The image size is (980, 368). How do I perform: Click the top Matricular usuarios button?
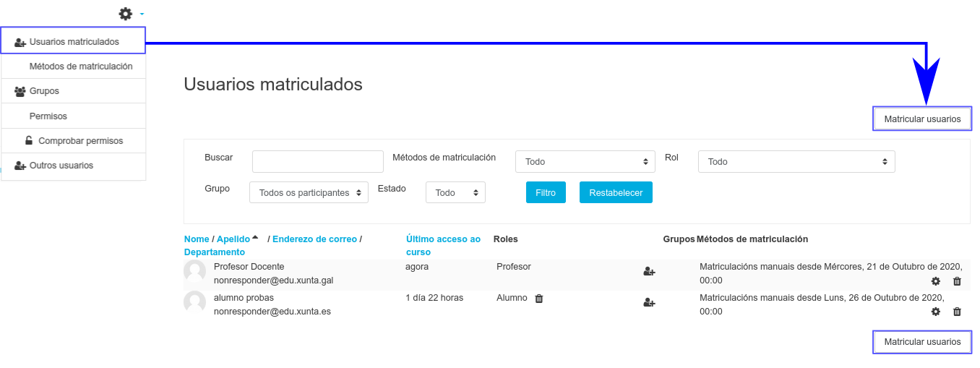pyautogui.click(x=922, y=119)
